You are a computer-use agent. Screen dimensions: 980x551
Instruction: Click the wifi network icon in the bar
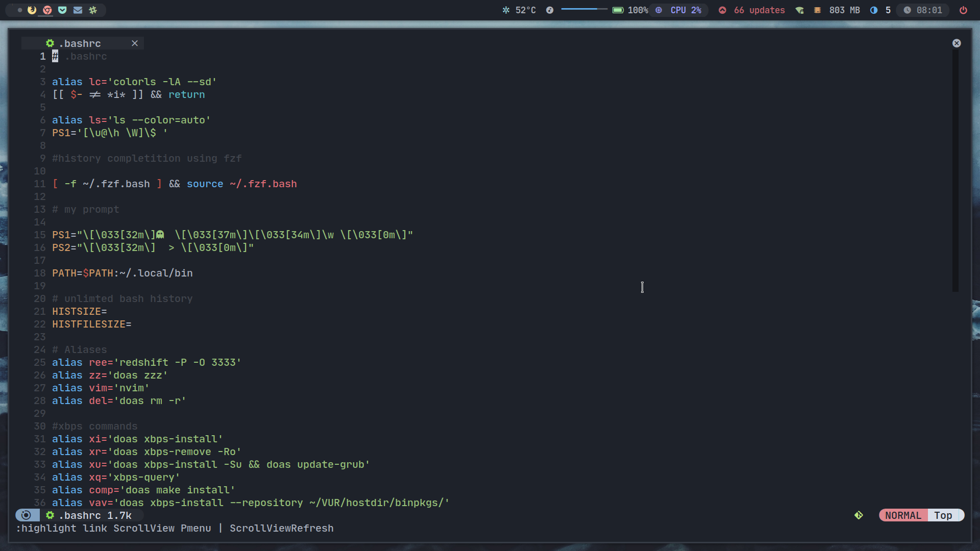pyautogui.click(x=799, y=10)
